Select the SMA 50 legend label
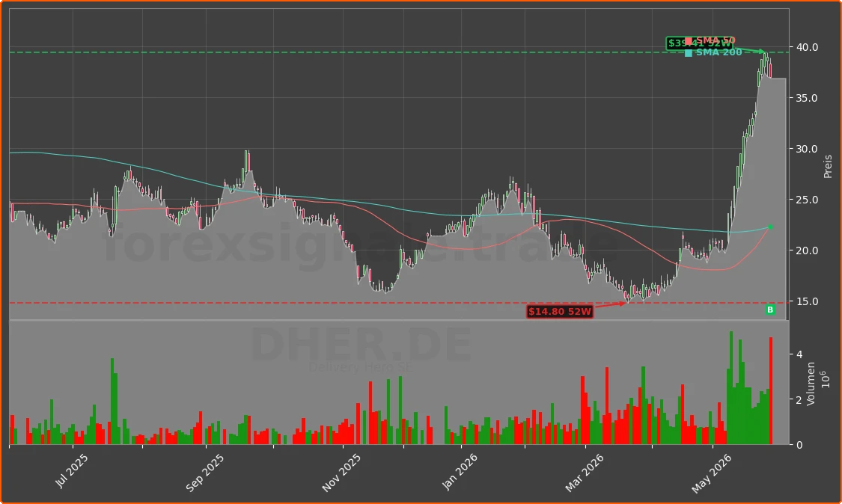842x504 pixels. [716, 41]
